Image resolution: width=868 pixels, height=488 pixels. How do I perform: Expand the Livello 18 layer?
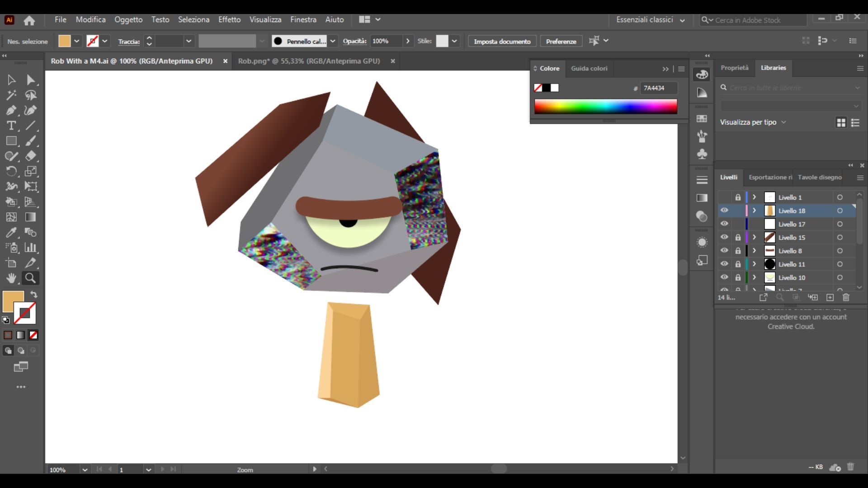[754, 211]
